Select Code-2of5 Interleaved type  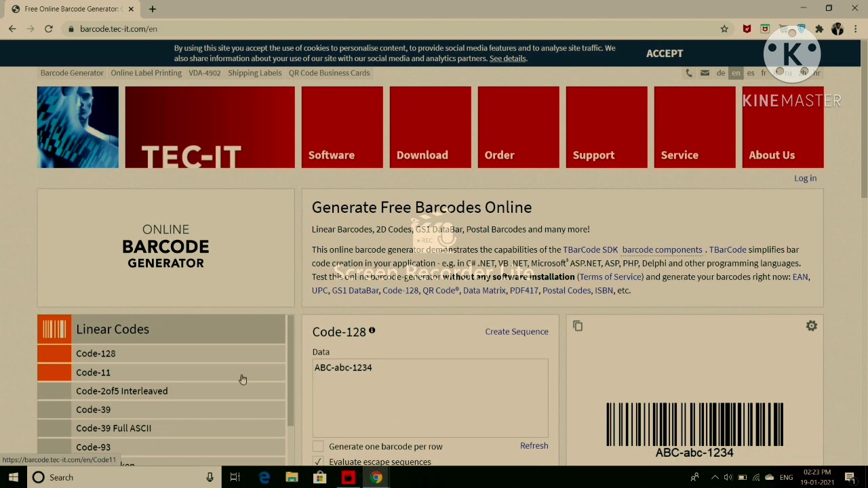point(161,391)
